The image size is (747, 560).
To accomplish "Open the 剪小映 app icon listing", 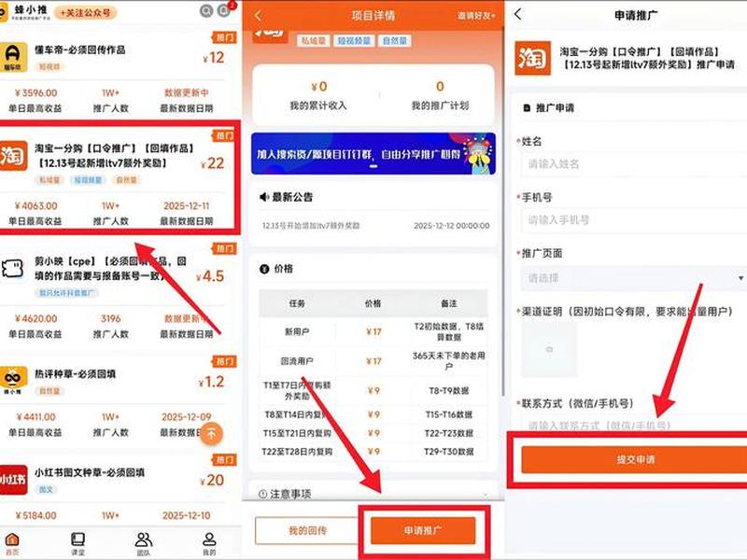I will (x=12, y=269).
